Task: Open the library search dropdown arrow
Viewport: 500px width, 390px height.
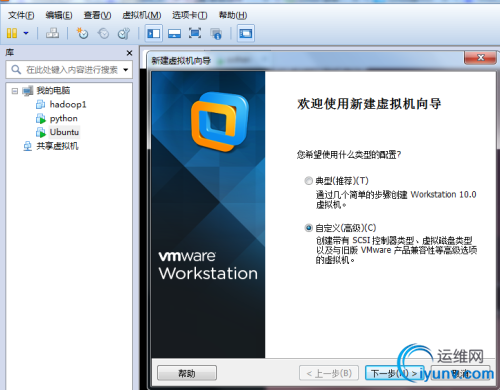Action: [x=126, y=70]
